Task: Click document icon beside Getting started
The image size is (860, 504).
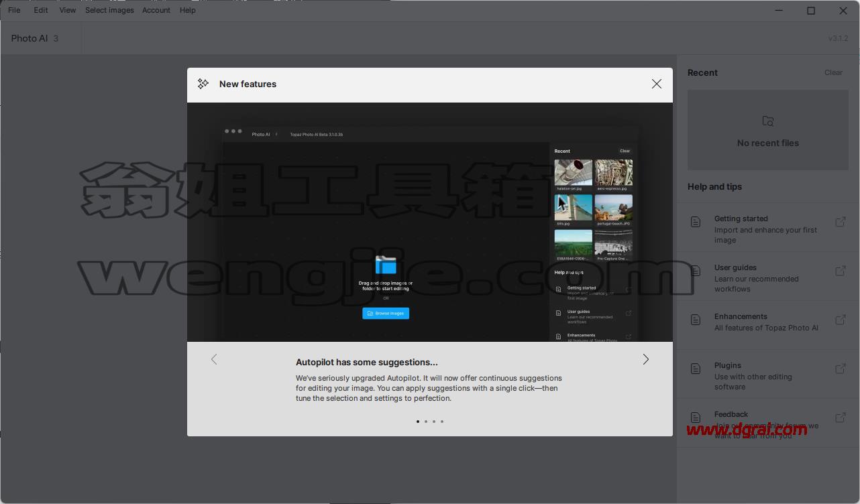Action: [x=696, y=222]
